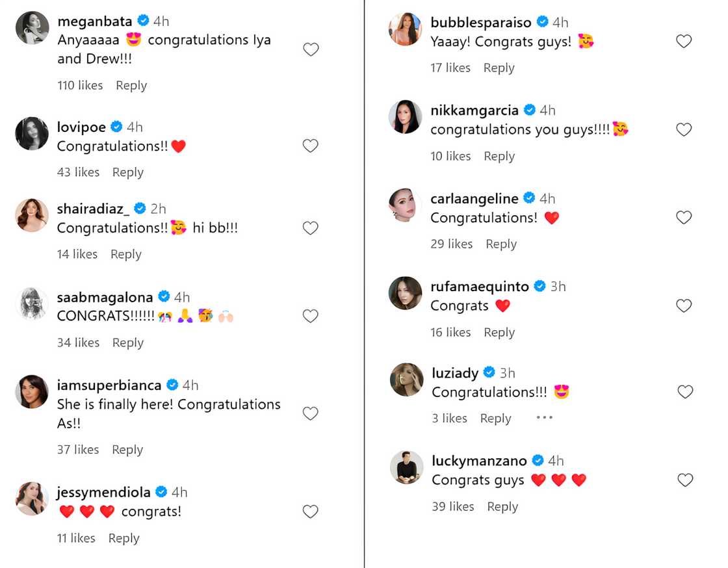Click the 43 likes count on lovipoe's comment

point(78,172)
